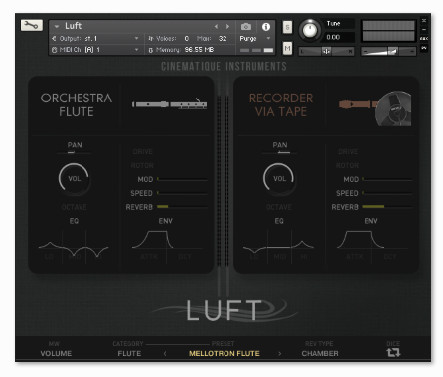Open the Output st. 1 dropdown
The height and width of the screenshot is (377, 443).
point(95,39)
